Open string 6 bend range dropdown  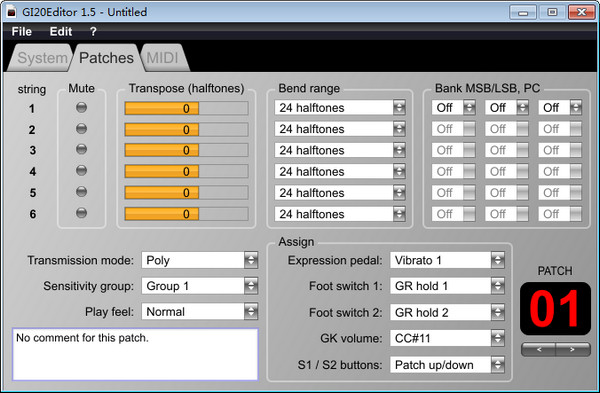tap(340, 214)
